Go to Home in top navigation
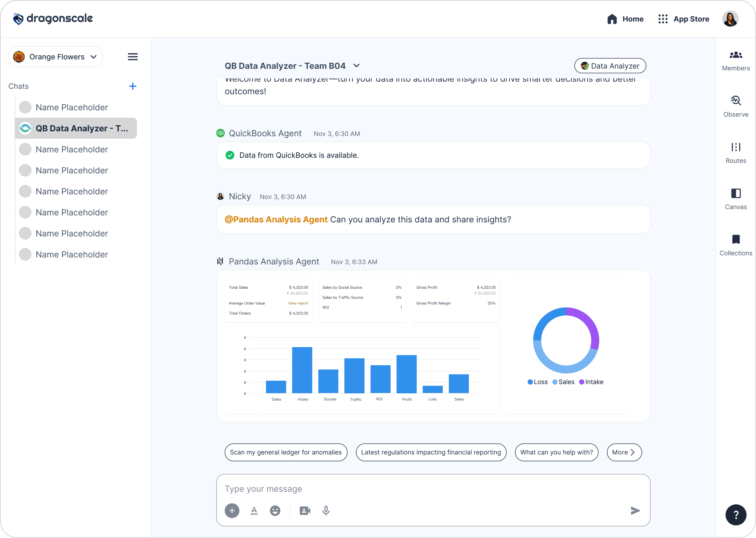Screen dimensions: 756x538 625,19
